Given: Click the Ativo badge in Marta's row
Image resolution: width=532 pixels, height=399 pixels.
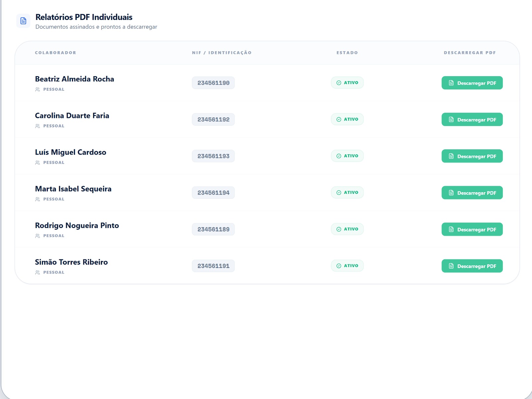Looking at the screenshot, I should pos(347,193).
